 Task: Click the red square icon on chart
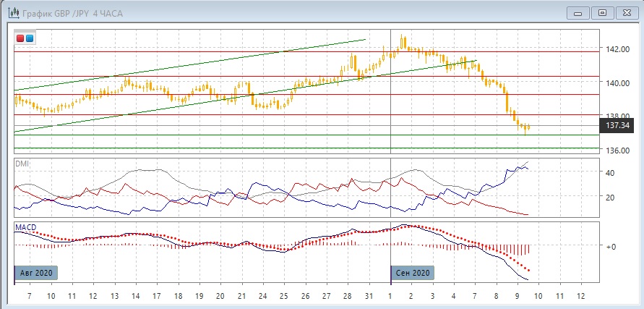21,38
